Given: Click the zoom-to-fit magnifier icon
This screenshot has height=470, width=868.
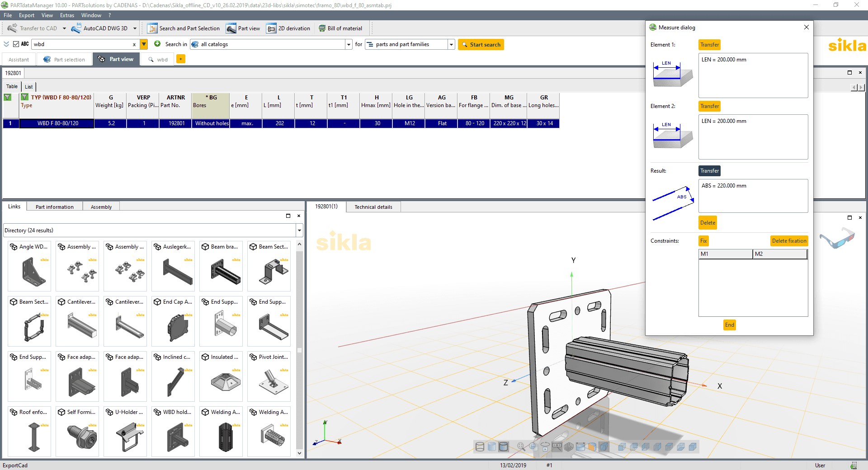Looking at the screenshot, I should [521, 447].
